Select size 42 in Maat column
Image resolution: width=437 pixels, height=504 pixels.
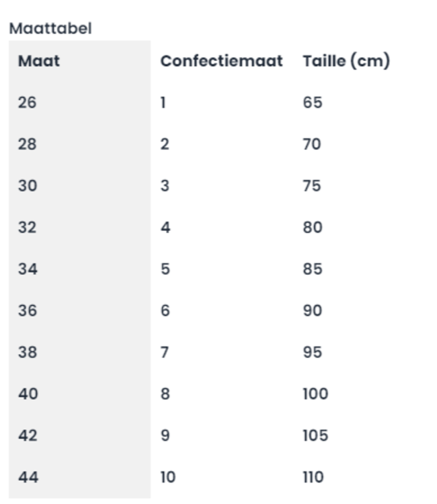[x=28, y=436]
